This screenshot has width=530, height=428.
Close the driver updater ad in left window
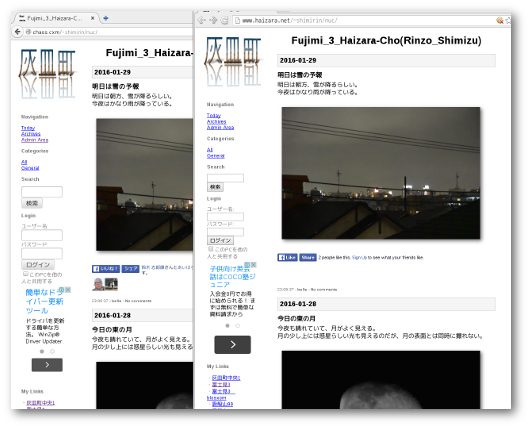coord(68,290)
